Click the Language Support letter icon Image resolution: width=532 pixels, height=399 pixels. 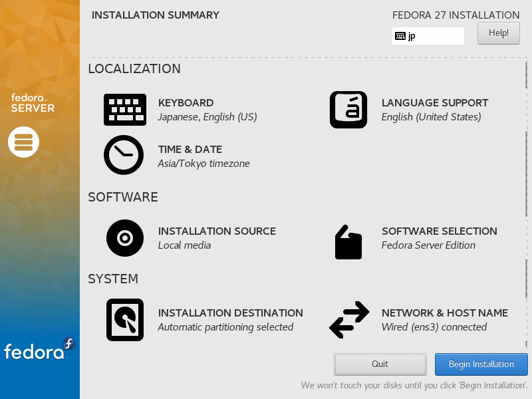pos(348,110)
